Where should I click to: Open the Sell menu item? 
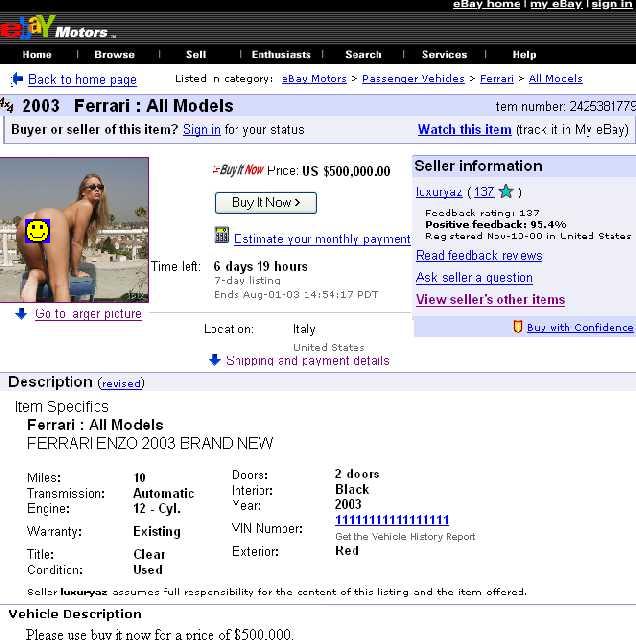coord(196,55)
